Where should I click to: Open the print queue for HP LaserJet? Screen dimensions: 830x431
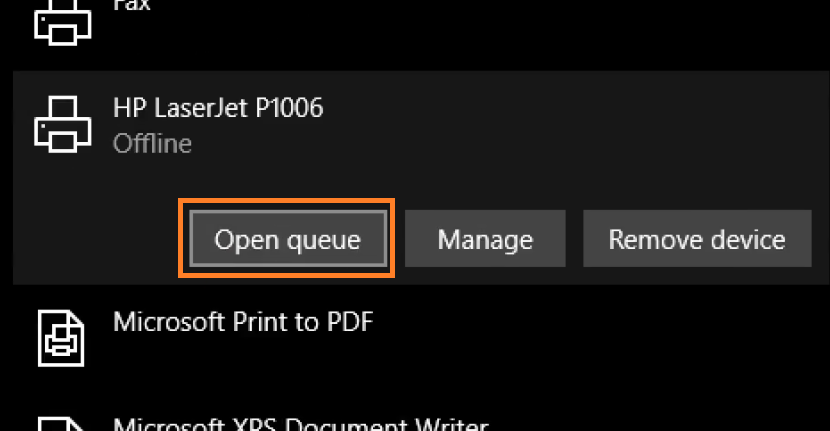287,240
